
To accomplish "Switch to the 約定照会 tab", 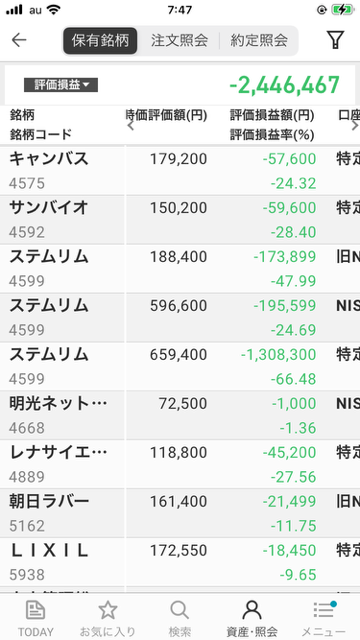I will (x=259, y=40).
